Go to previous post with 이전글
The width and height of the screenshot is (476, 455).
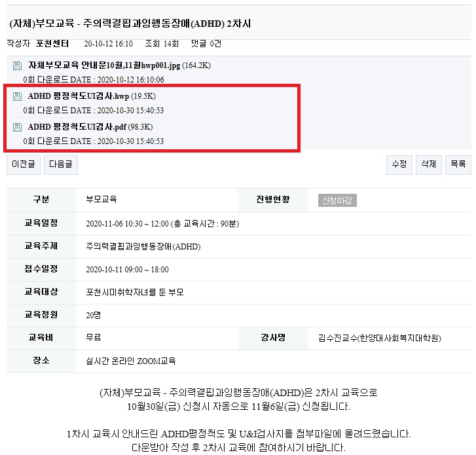pos(24,165)
